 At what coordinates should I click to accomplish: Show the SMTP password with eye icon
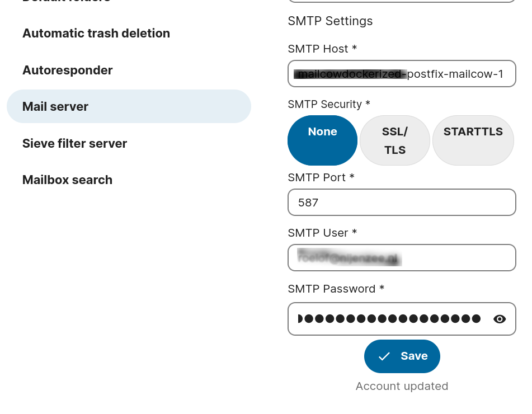tap(500, 319)
